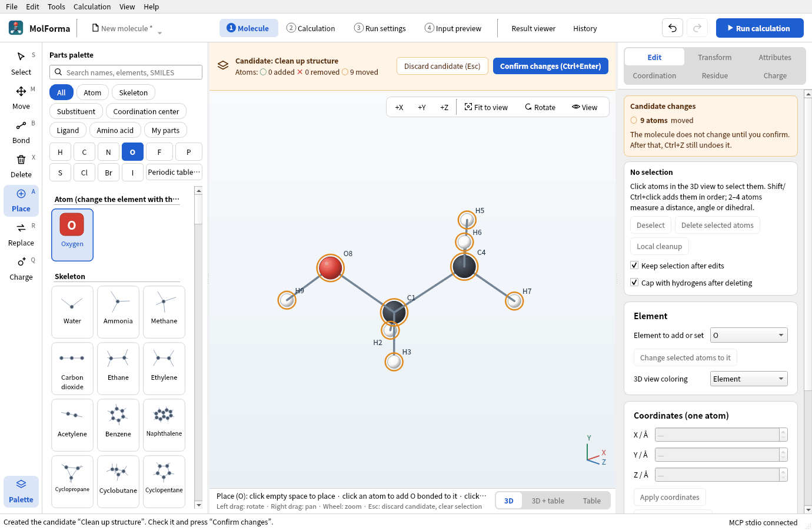Toggle the Palette panel button
This screenshot has height=530, width=812.
[21, 491]
